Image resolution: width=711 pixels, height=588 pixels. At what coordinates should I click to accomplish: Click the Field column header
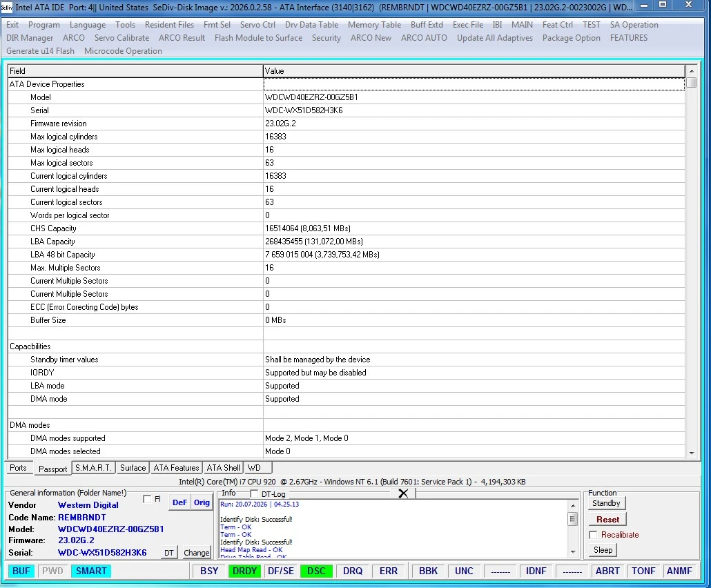(x=135, y=71)
